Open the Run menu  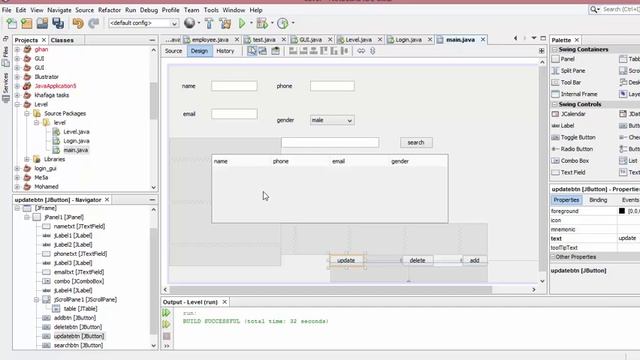tap(130, 10)
